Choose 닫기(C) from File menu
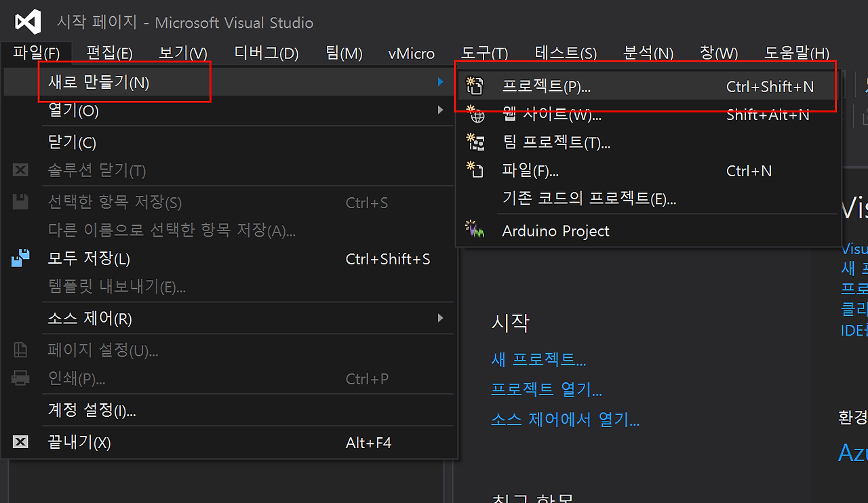The image size is (868, 503). click(x=229, y=142)
